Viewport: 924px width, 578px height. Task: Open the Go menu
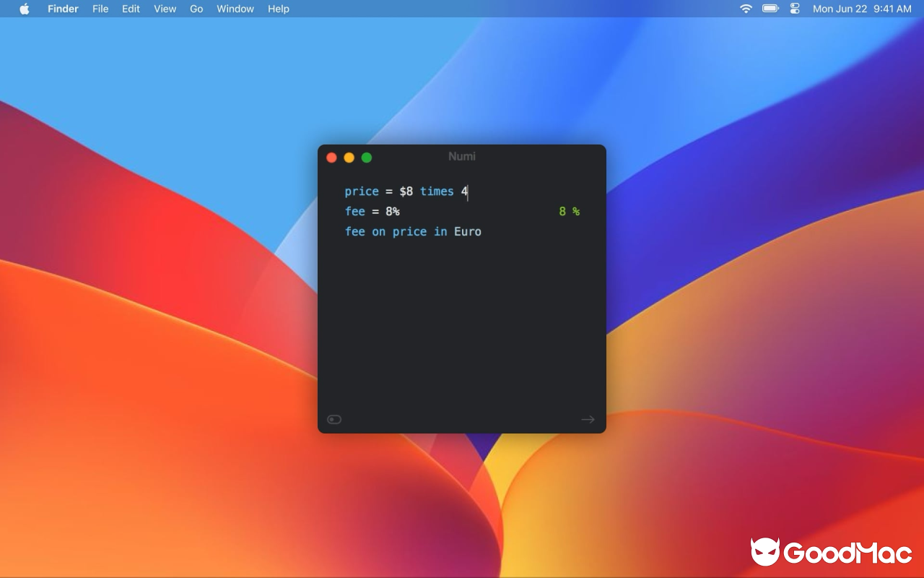(x=196, y=9)
